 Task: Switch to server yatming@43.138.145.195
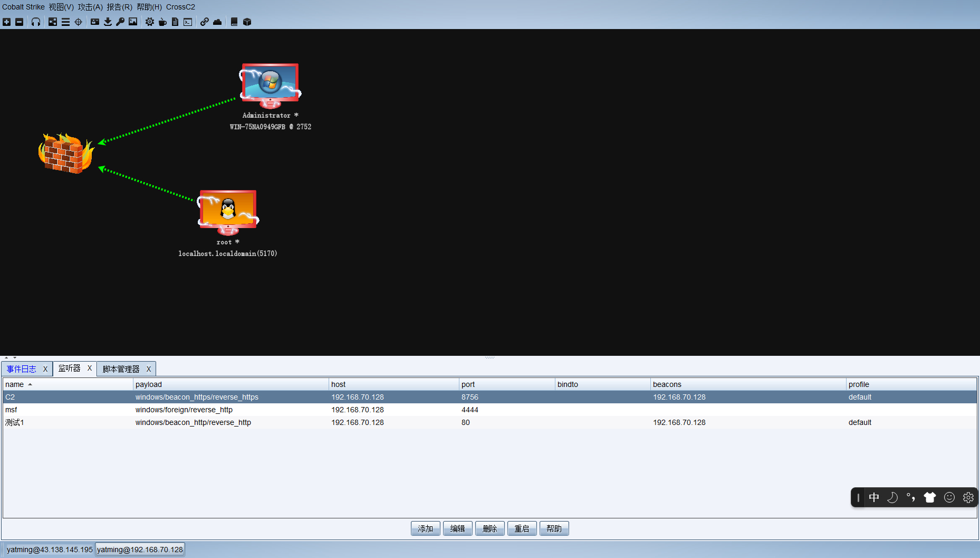tap(49, 550)
